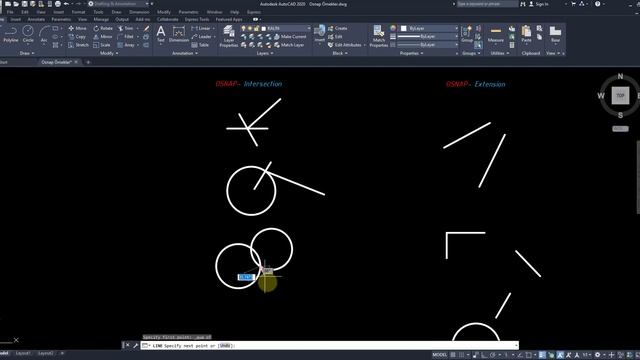640x360 pixels.
Task: Activate the Fillet command
Action: click(x=126, y=37)
